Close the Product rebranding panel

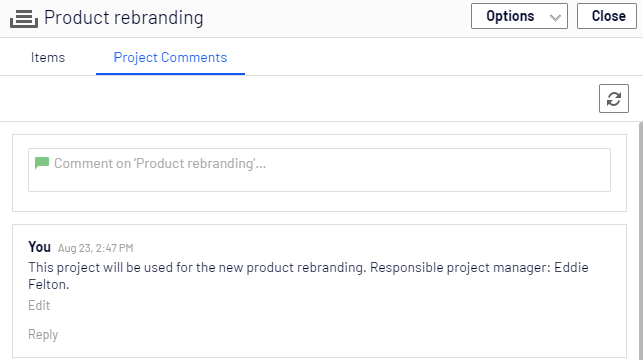tap(607, 16)
